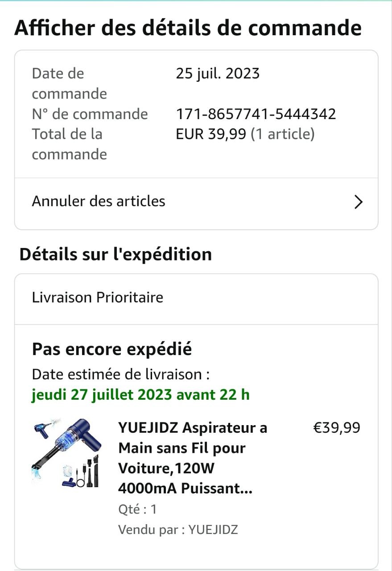Click the N° de commande label

coord(90,114)
